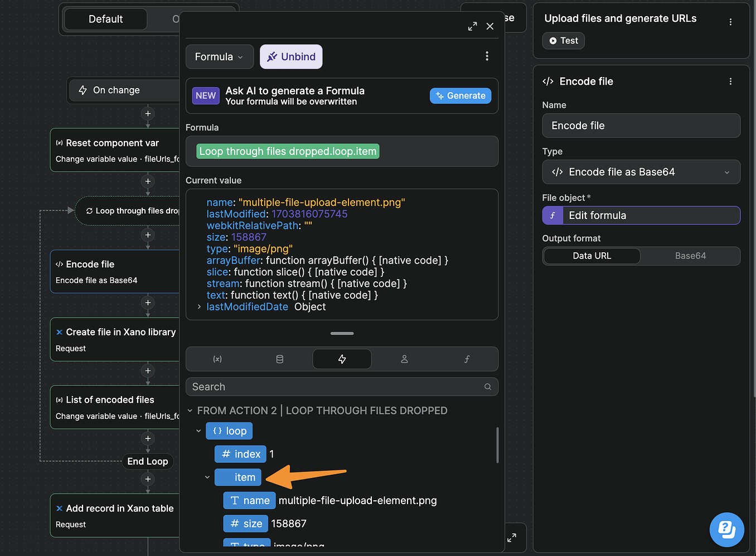Screen dimensions: 756x556
Task: Open the formulas f icon tab
Action: tap(467, 359)
